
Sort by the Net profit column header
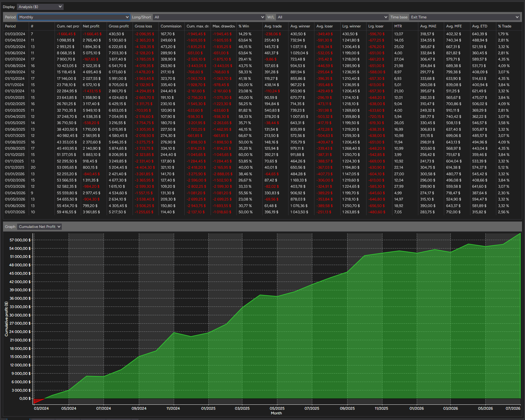(94, 26)
